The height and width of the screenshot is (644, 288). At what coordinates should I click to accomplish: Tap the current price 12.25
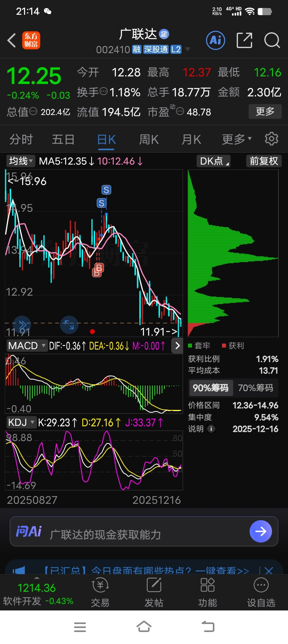click(x=34, y=76)
